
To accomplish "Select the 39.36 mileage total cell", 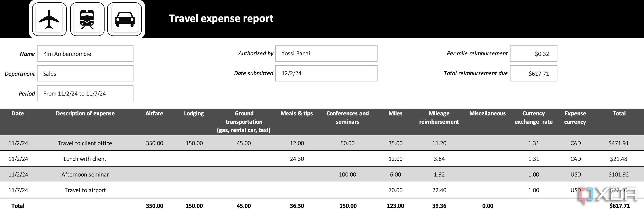I will click(439, 206).
